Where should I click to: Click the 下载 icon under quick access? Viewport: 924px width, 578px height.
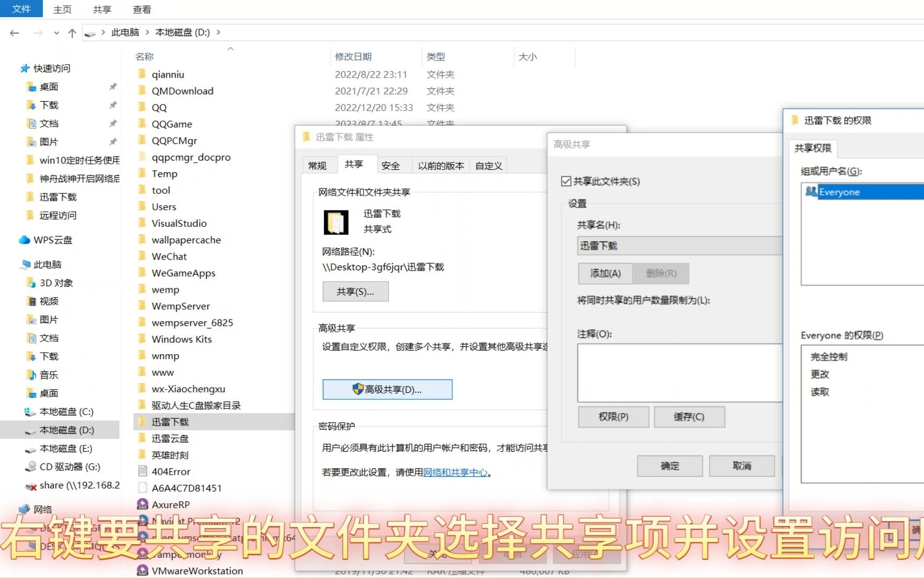click(32, 105)
